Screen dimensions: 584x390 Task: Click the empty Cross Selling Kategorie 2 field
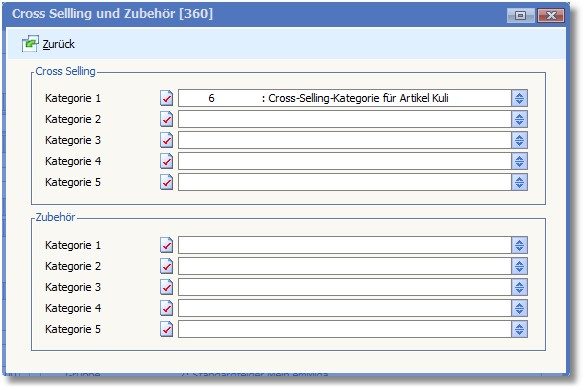[x=345, y=119]
